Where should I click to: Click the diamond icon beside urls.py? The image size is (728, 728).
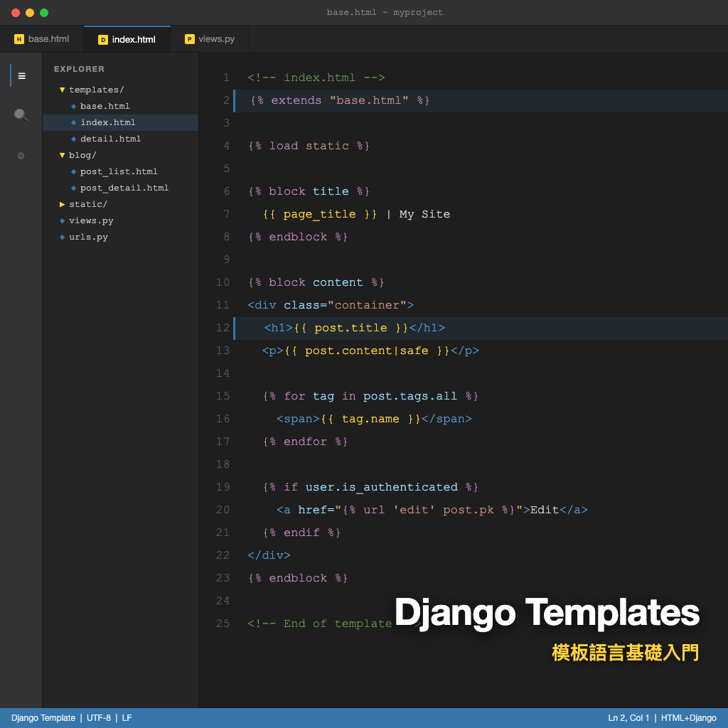[63, 237]
